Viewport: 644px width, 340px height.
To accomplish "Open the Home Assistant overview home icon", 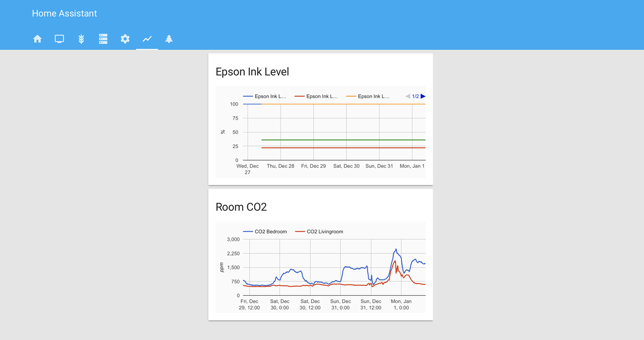I will (x=37, y=39).
